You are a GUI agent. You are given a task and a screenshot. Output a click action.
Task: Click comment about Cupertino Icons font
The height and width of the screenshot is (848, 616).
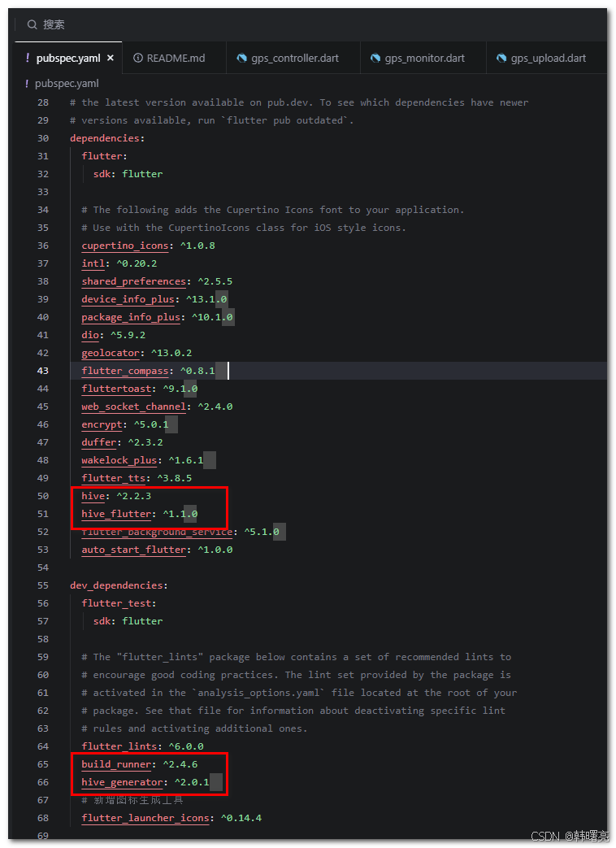point(273,210)
